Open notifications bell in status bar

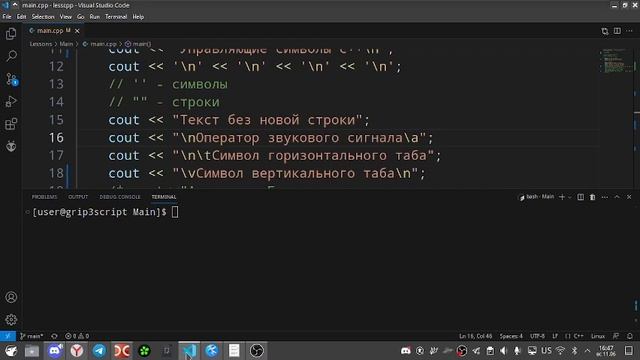point(630,336)
